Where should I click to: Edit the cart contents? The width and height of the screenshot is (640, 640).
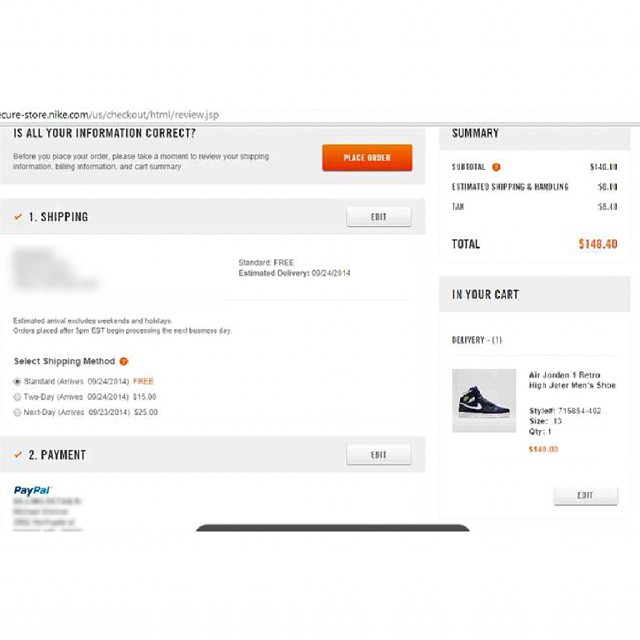click(586, 495)
